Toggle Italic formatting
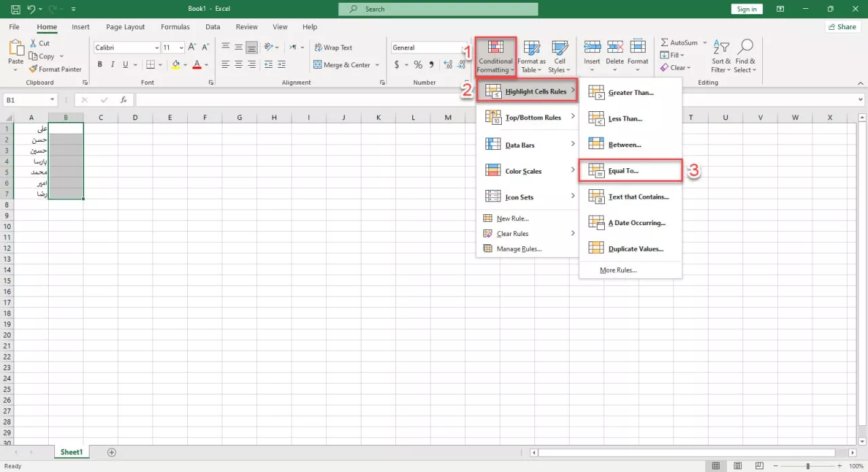Image resolution: width=868 pixels, height=472 pixels. coord(113,65)
